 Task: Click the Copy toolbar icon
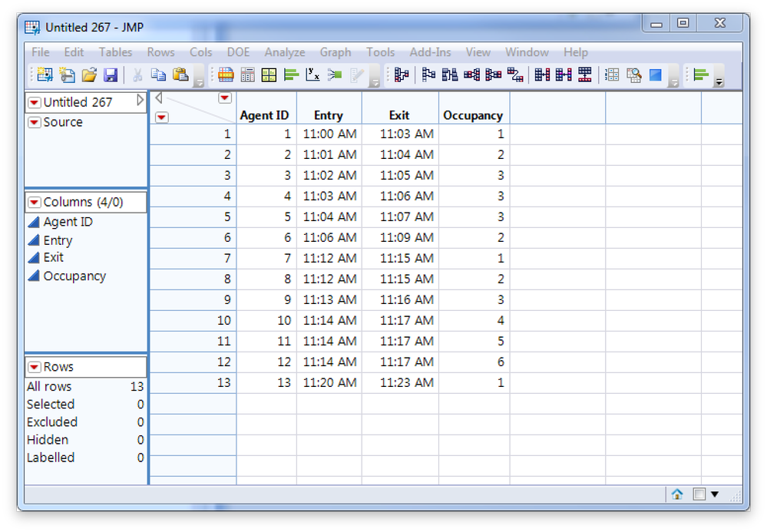point(158,74)
